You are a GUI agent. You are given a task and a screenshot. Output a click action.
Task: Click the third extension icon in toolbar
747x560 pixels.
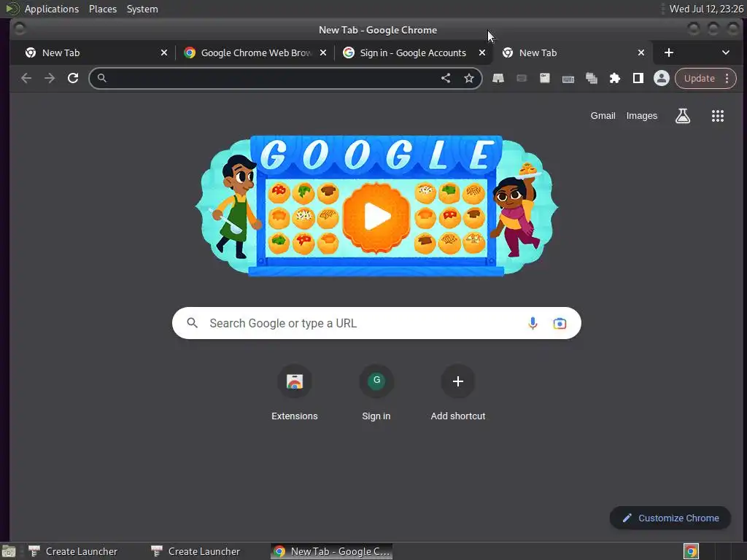click(x=544, y=78)
